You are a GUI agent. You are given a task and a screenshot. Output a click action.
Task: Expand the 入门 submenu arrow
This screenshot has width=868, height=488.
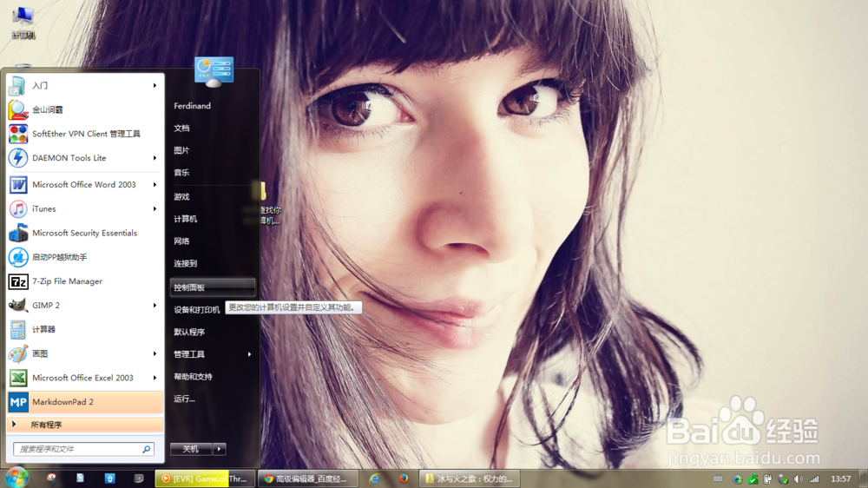[155, 85]
